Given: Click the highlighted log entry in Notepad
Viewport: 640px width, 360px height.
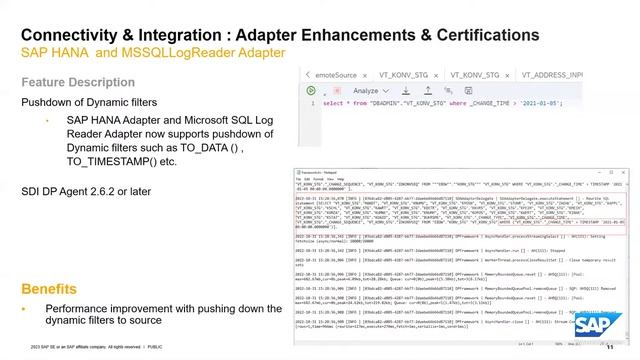Looking at the screenshot, I should tap(460, 215).
